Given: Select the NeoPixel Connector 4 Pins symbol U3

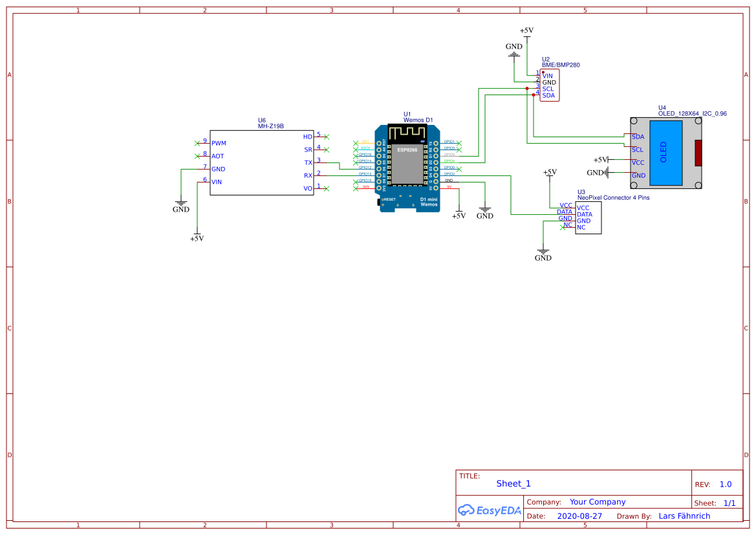Looking at the screenshot, I should [x=587, y=217].
